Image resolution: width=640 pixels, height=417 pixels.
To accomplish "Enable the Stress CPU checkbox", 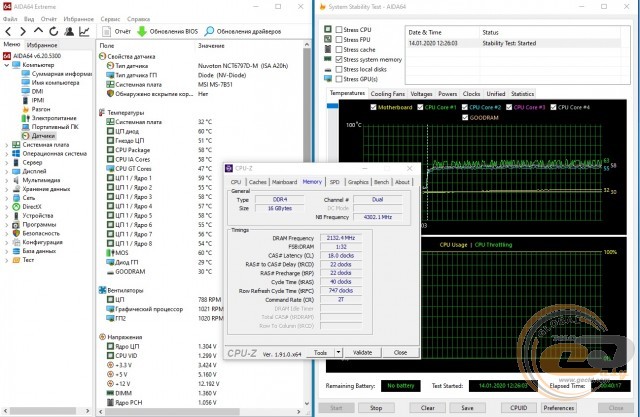I will pos(339,29).
